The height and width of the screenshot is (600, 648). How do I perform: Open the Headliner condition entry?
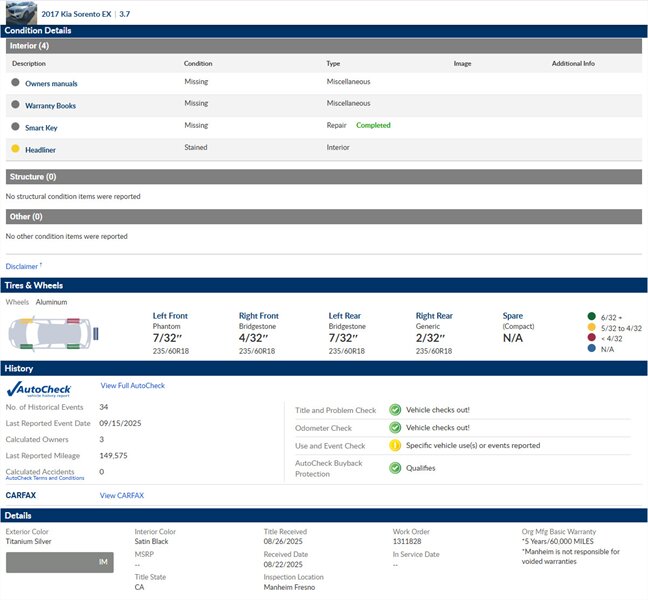(x=40, y=150)
